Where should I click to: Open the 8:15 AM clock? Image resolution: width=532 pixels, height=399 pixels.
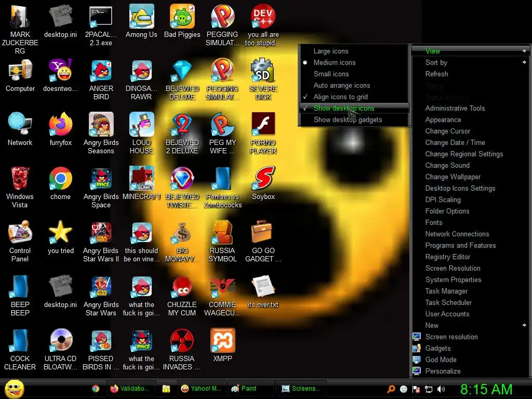coord(486,389)
